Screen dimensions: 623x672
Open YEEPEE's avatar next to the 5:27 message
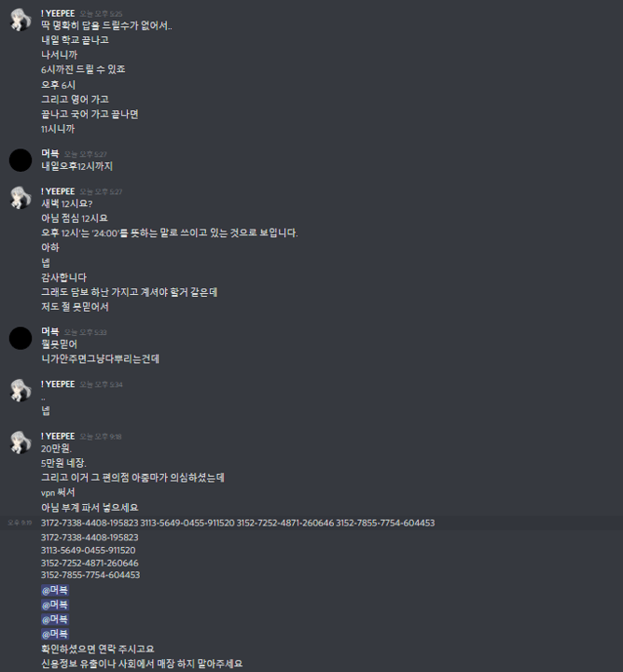[x=21, y=198]
